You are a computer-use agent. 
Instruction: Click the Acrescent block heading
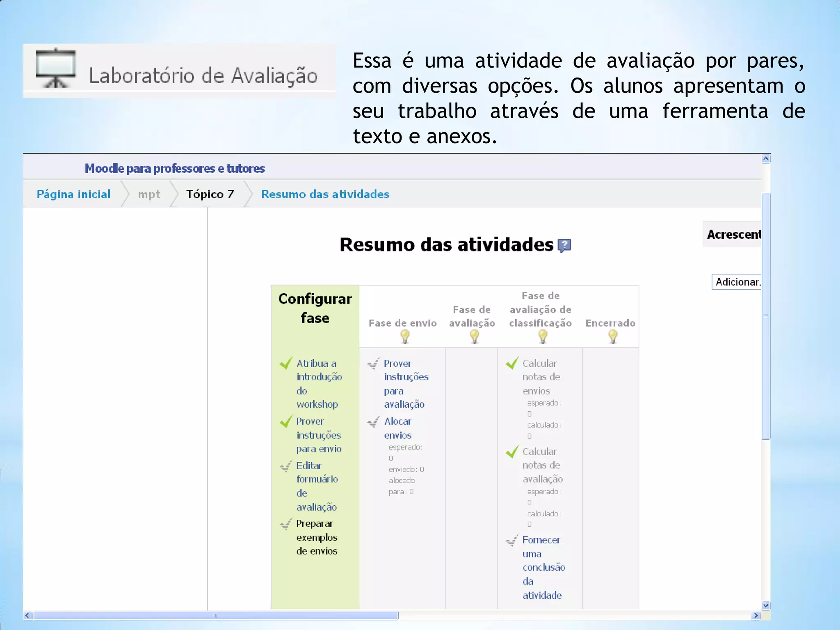click(x=734, y=235)
